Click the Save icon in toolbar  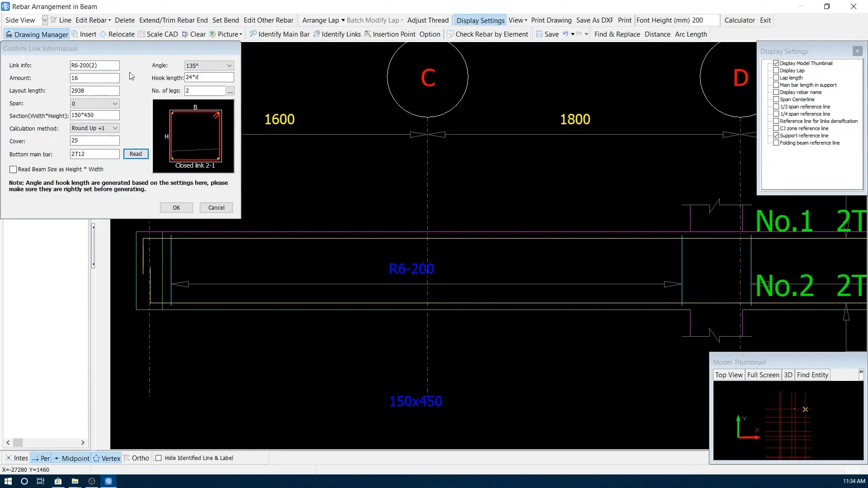coord(539,34)
